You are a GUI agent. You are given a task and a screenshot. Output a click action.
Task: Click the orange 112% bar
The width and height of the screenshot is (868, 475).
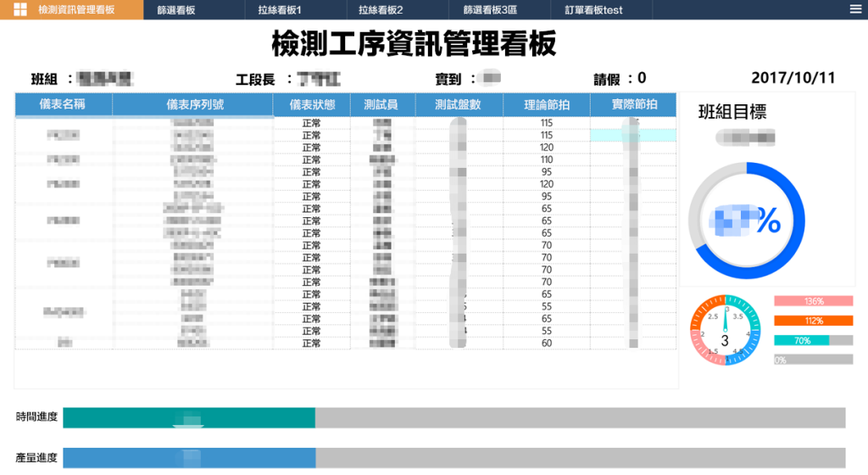[x=813, y=321]
